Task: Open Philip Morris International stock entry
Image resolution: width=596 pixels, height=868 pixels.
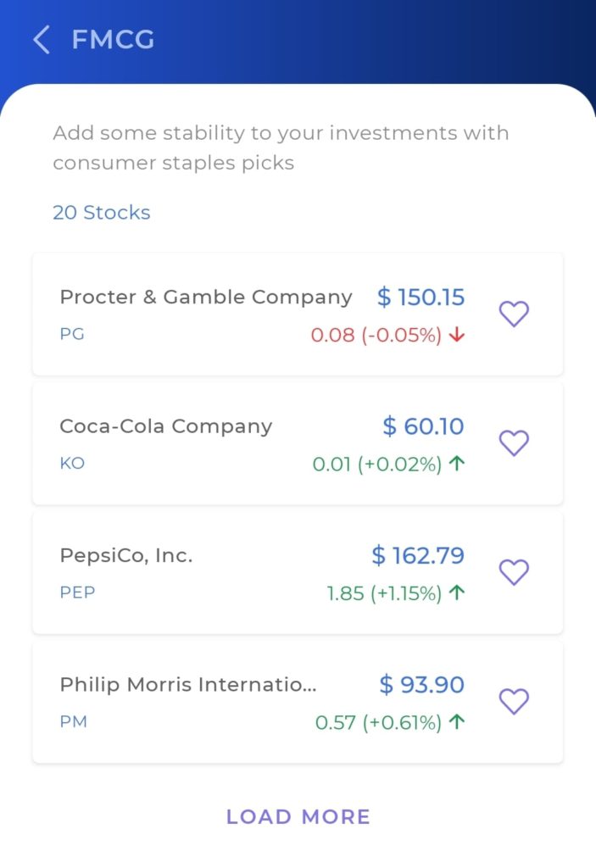Action: pos(188,685)
